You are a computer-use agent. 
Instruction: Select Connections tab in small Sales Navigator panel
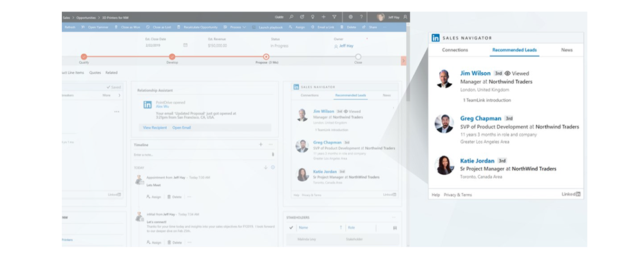pos(310,95)
